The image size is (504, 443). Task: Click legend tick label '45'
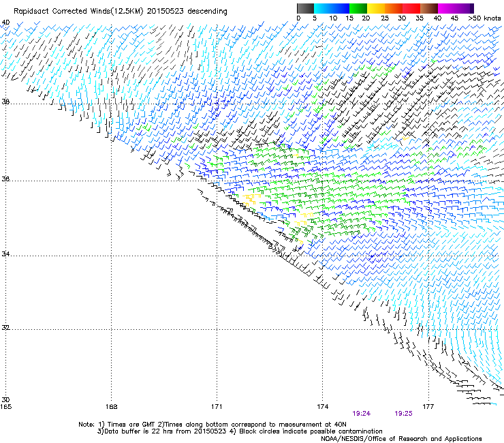pos(454,18)
